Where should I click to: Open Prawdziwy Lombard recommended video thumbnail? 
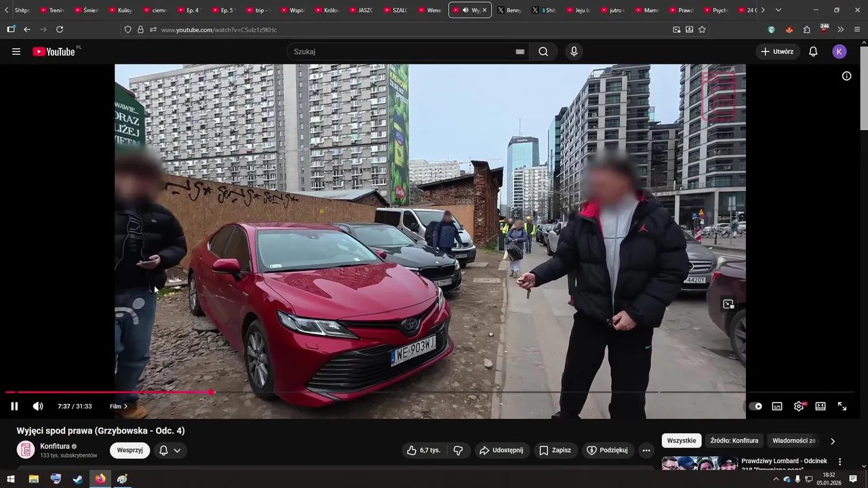coord(699,463)
